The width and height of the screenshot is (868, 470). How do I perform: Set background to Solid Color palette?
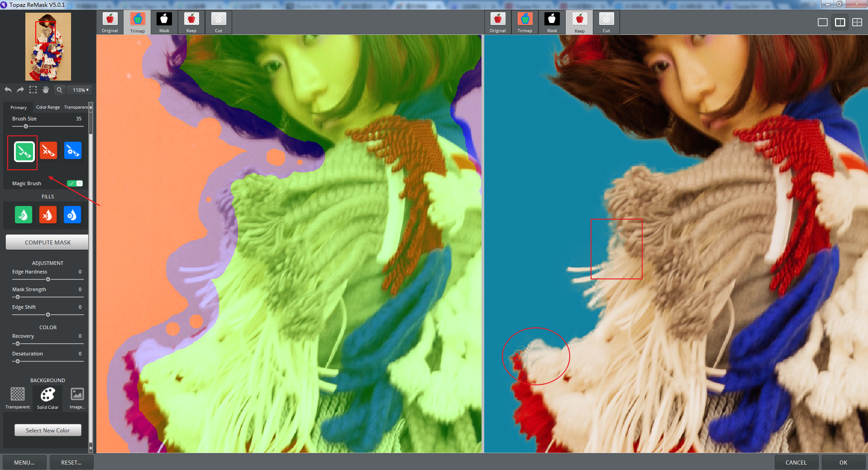tap(48, 398)
